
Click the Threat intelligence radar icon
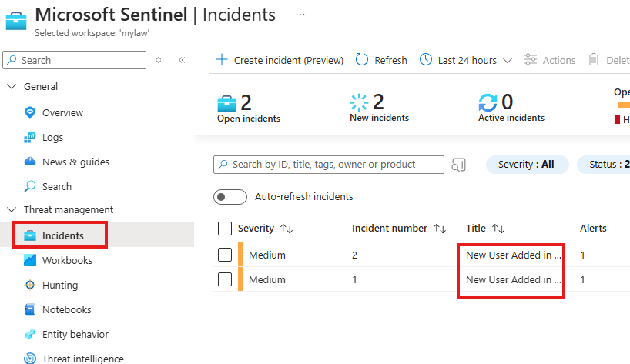click(x=30, y=358)
